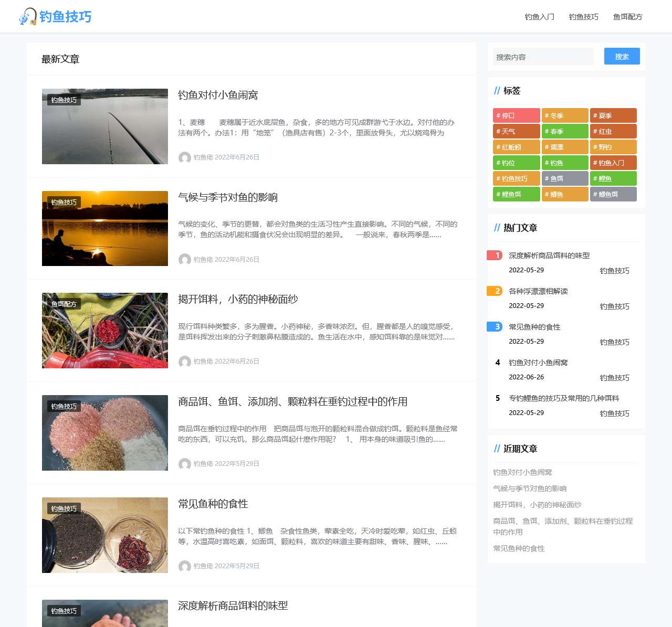Open 商品饵、鱼饵、添加剂、颗粒料在垂钓过程中的作用 title in main list

point(293,401)
